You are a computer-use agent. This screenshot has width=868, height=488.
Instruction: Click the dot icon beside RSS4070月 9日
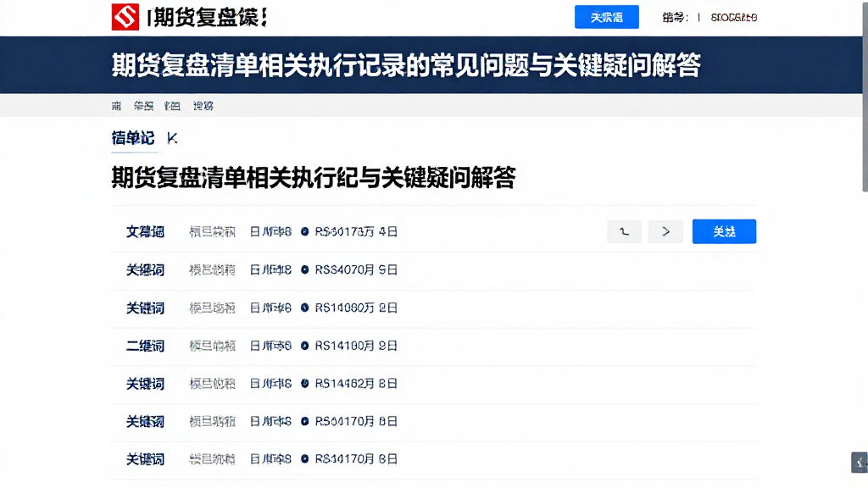(x=304, y=270)
